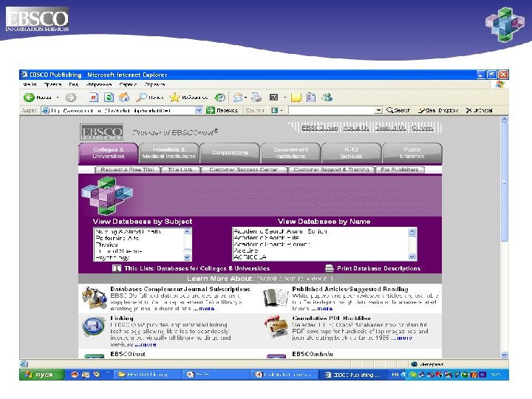Click the Mail envelope toolbar icon
This screenshot has height=399, width=532.
point(237,98)
